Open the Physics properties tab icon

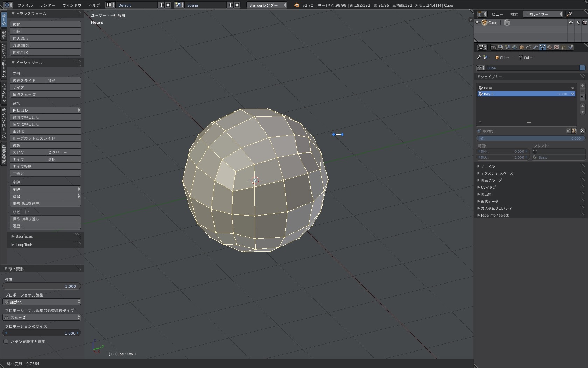570,47
